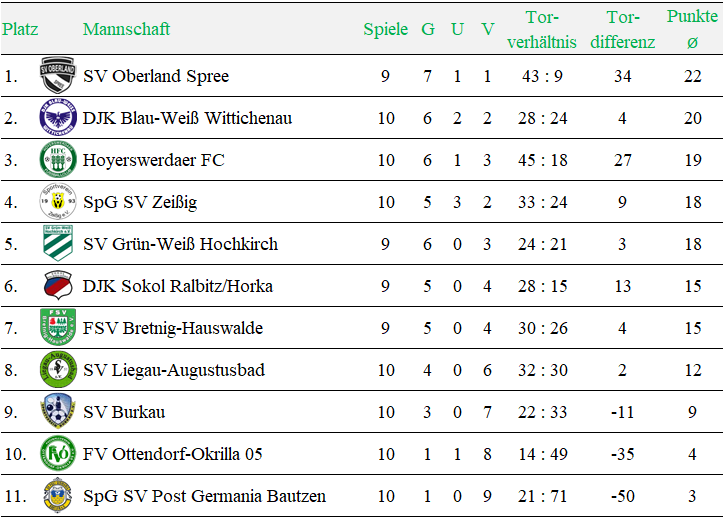
Task: Click the Torverhältnis column header
Action: [542, 30]
